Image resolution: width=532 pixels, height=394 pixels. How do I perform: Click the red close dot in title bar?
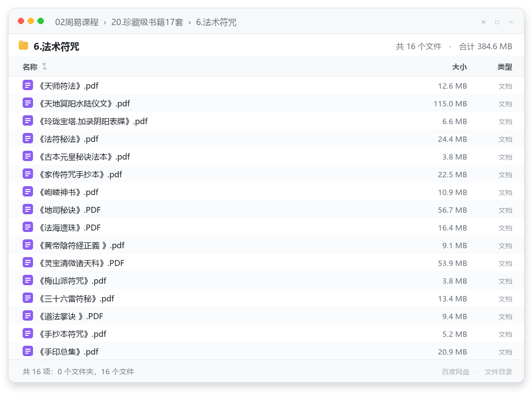21,21
